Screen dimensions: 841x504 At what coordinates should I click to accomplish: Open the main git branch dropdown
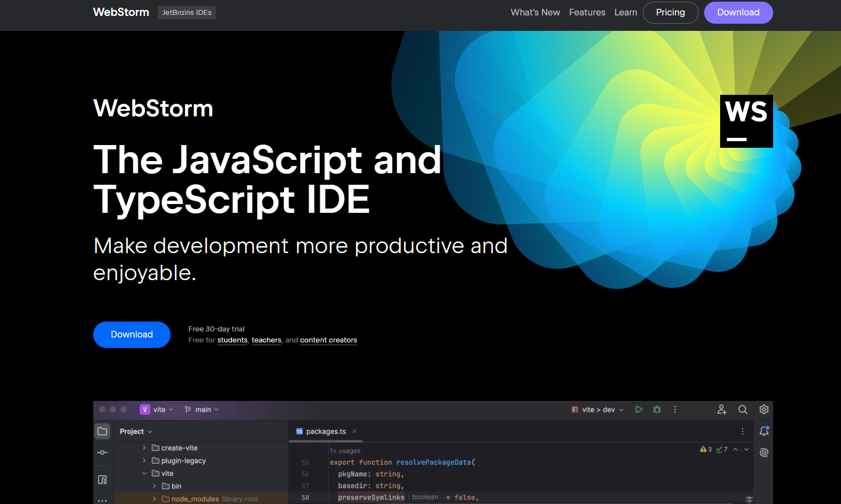point(202,410)
